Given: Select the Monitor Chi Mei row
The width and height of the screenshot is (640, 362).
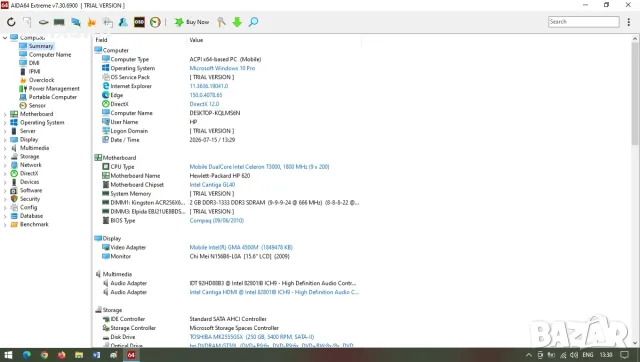Looking at the screenshot, I should (x=228, y=257).
